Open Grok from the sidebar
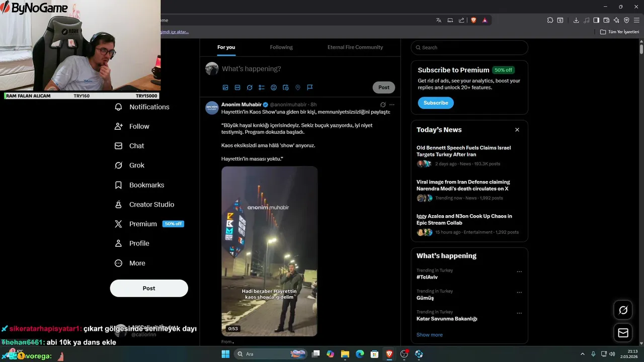 (x=130, y=165)
